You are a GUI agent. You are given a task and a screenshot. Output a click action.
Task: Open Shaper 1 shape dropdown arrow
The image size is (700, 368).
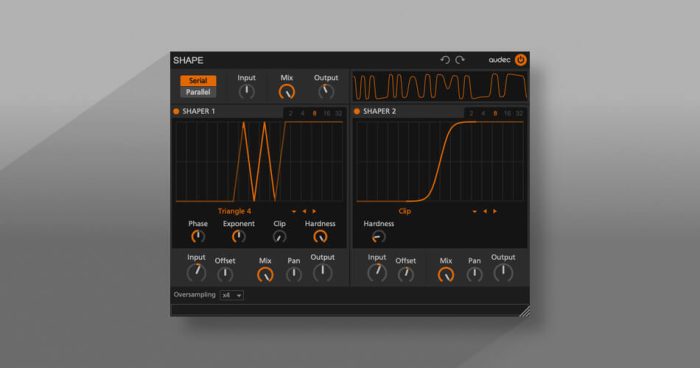pos(294,211)
